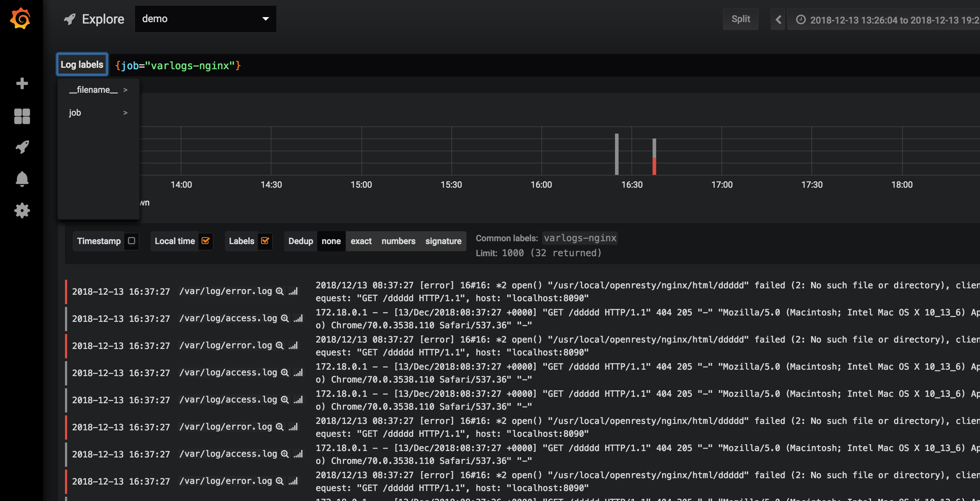Click magnifier icon on fourth error.log row
Image resolution: width=980 pixels, height=501 pixels.
(x=280, y=481)
